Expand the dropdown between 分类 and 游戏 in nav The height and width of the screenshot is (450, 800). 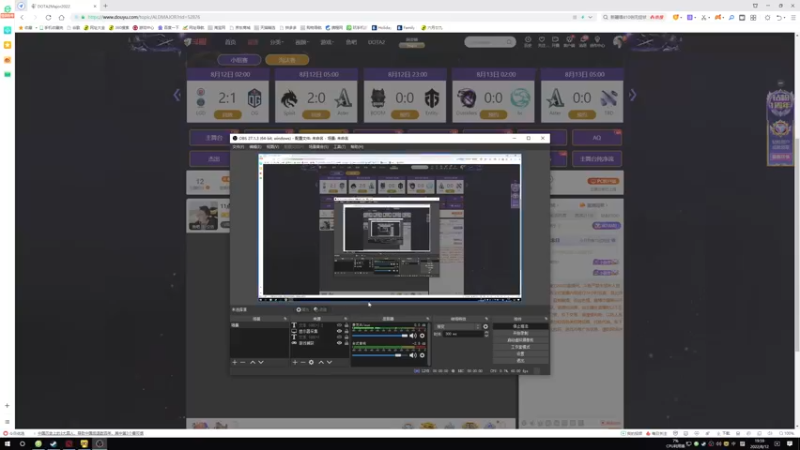(x=302, y=42)
